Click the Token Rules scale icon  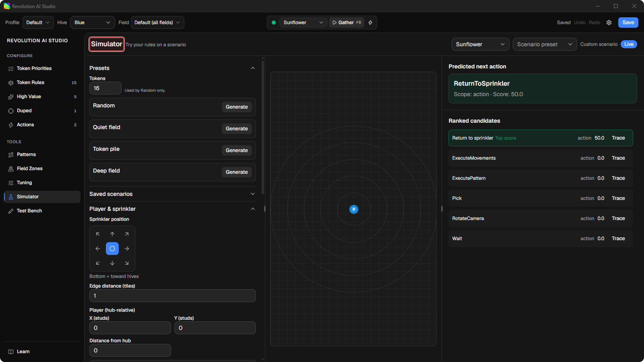coord(11,83)
